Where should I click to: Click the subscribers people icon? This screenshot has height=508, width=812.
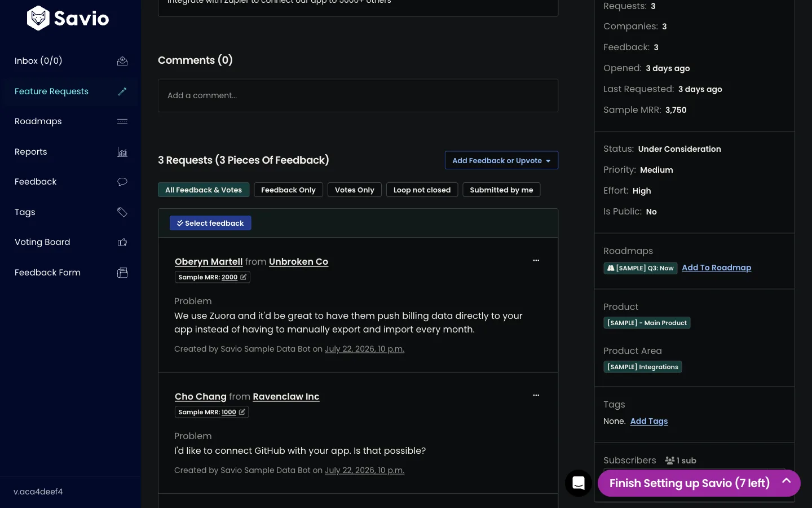670,461
